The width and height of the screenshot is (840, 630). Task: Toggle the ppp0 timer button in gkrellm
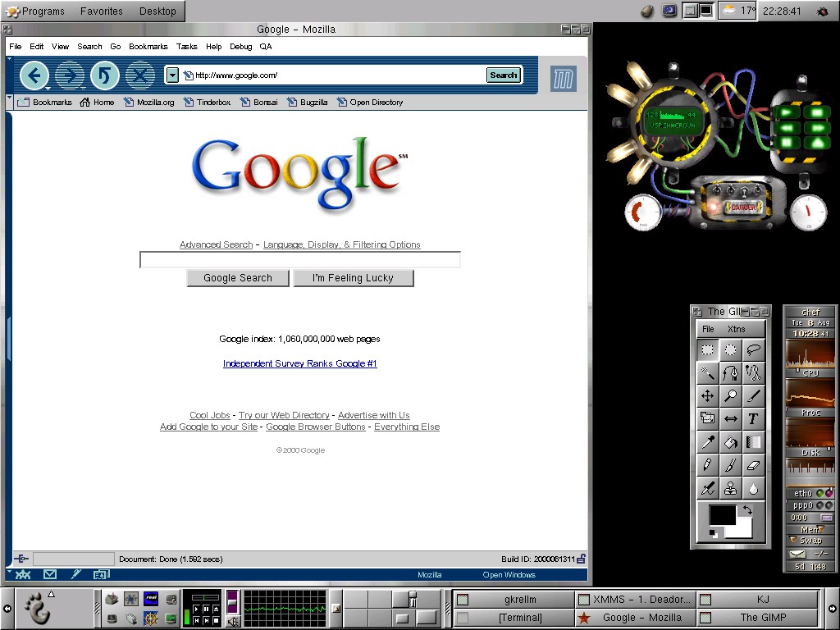coord(827,518)
